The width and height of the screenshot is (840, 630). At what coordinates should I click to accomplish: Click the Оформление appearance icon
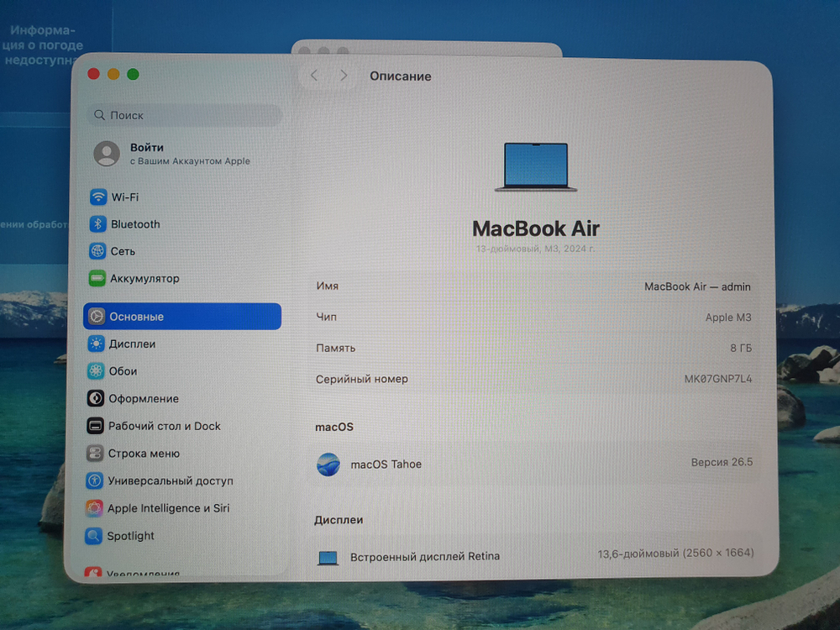click(96, 398)
